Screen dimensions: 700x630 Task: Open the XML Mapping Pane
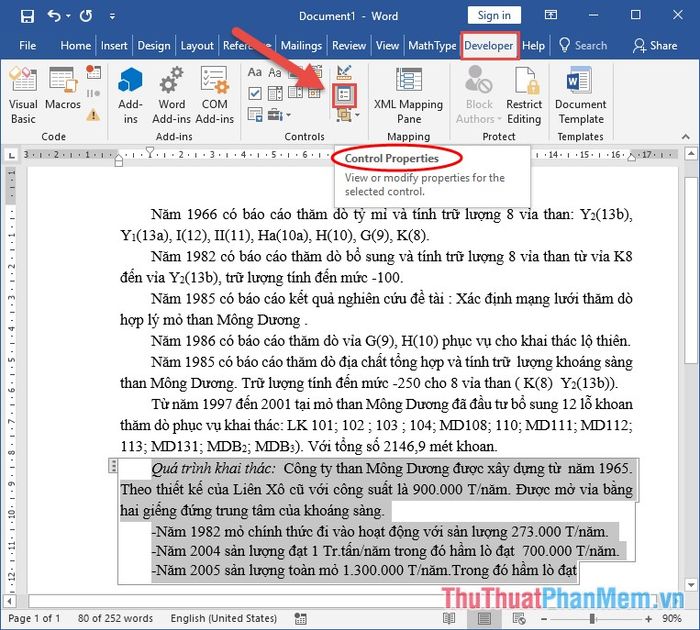408,95
